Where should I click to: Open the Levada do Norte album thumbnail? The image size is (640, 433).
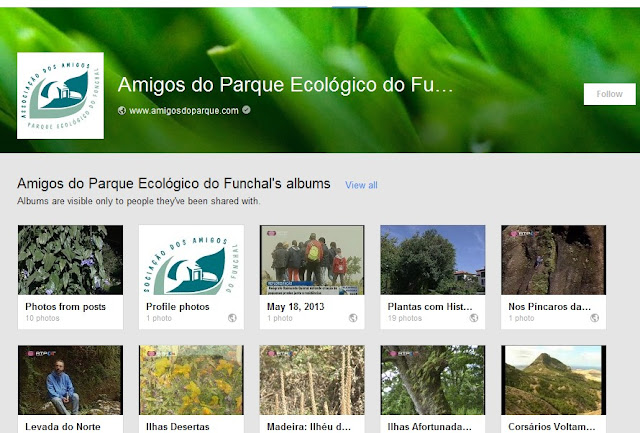pos(70,380)
